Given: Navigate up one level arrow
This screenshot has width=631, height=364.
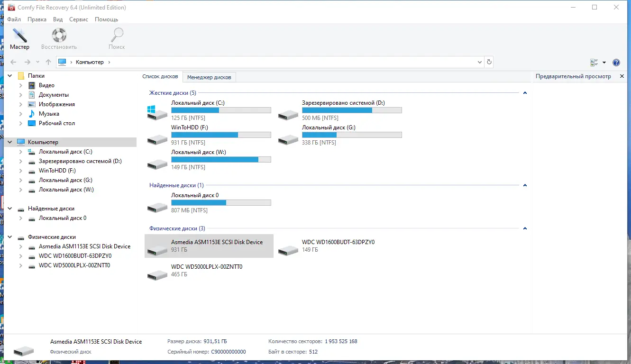Looking at the screenshot, I should tap(48, 62).
